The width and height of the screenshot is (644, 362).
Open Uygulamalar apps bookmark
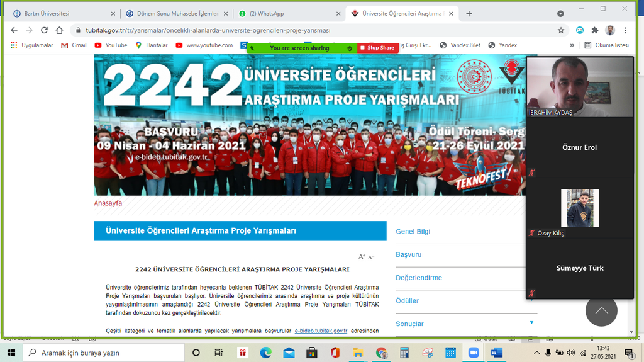pos(32,45)
